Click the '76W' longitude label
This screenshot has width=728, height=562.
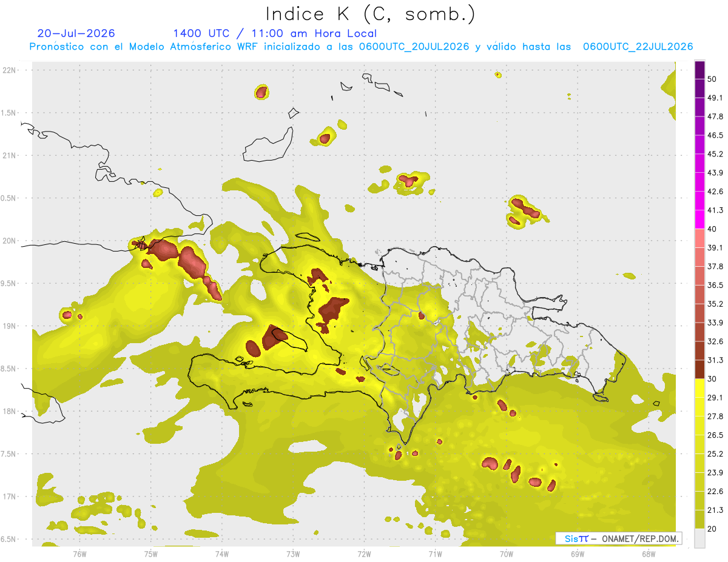[79, 554]
